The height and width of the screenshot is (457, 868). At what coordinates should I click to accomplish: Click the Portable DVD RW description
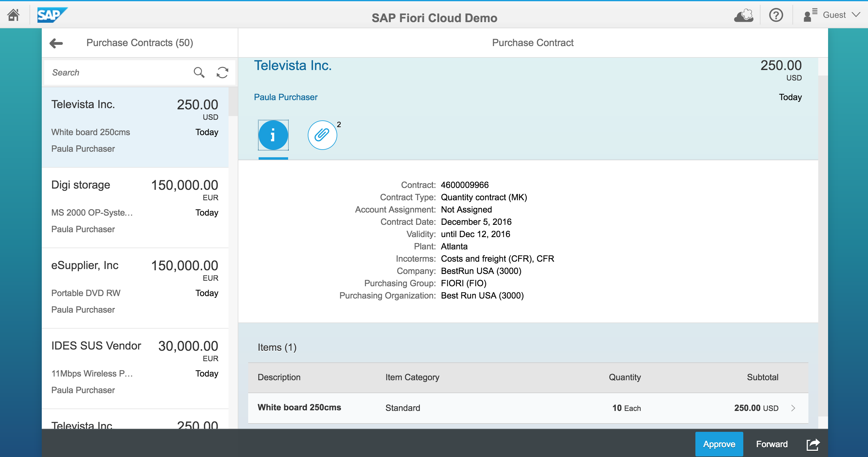pos(86,293)
